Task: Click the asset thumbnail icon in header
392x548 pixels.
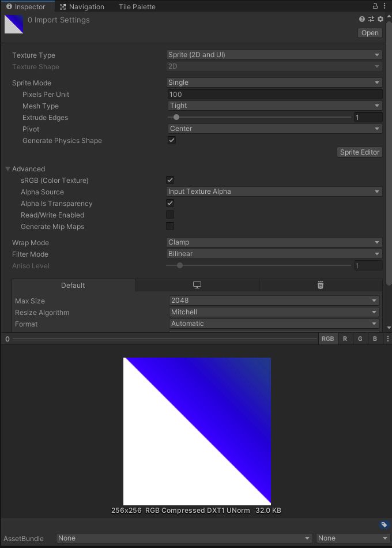Action: [x=14, y=24]
